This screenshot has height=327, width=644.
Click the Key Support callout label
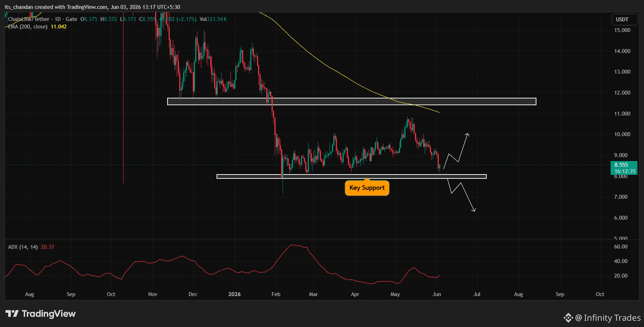pyautogui.click(x=367, y=188)
